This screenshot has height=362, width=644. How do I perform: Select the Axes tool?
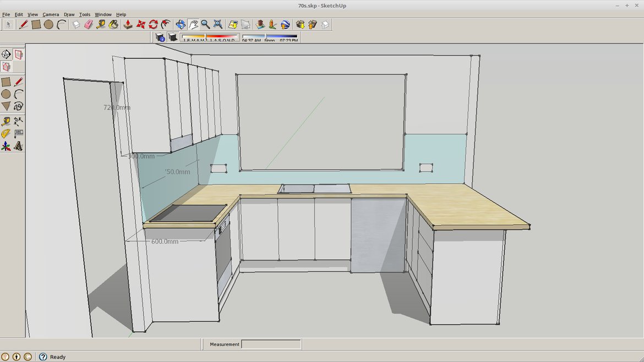pyautogui.click(x=6, y=146)
